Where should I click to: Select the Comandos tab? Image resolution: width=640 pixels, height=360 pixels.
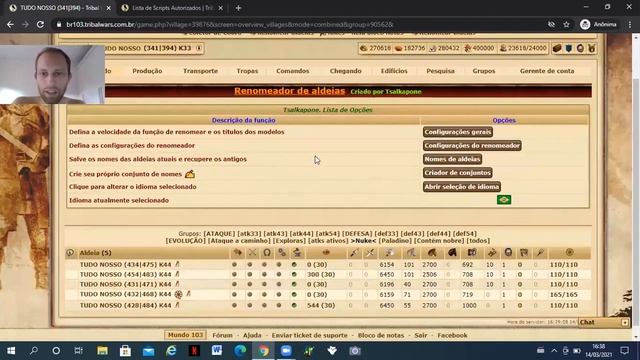[x=293, y=71]
